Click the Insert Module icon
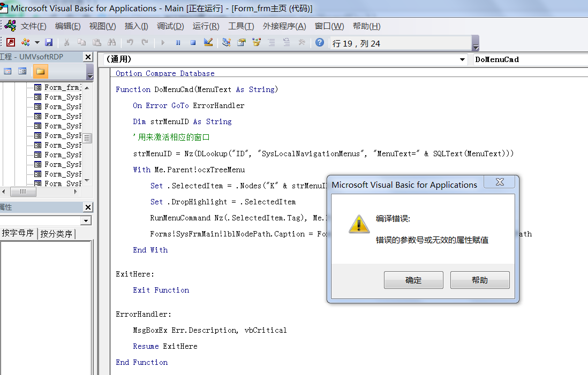 pos(26,42)
